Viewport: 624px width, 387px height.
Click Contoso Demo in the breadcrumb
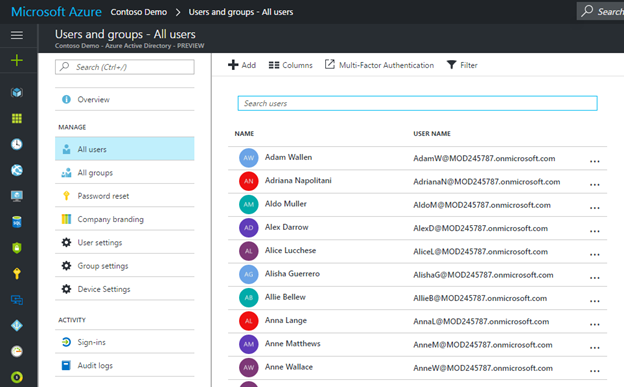tap(138, 12)
